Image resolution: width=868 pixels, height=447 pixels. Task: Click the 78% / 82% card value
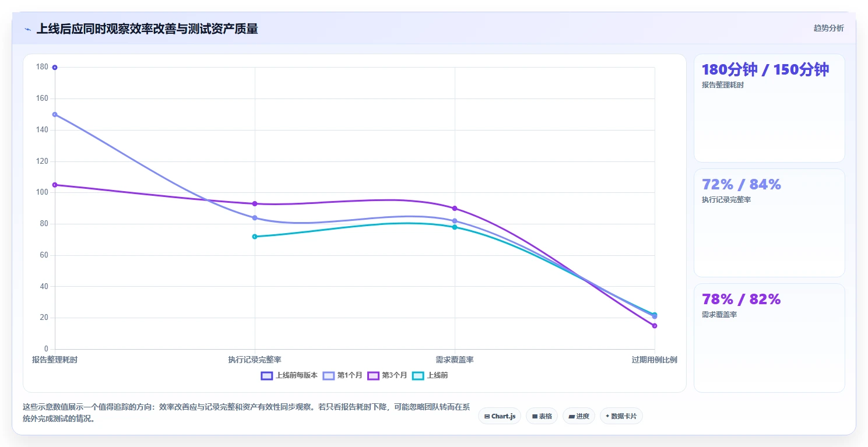[x=742, y=299]
